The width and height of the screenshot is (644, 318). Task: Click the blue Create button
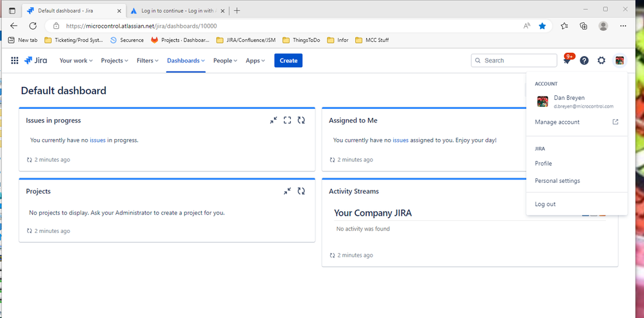coord(288,61)
